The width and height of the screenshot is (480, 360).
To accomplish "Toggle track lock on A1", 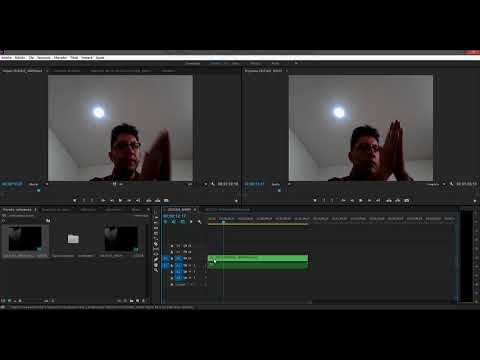I will [172, 266].
